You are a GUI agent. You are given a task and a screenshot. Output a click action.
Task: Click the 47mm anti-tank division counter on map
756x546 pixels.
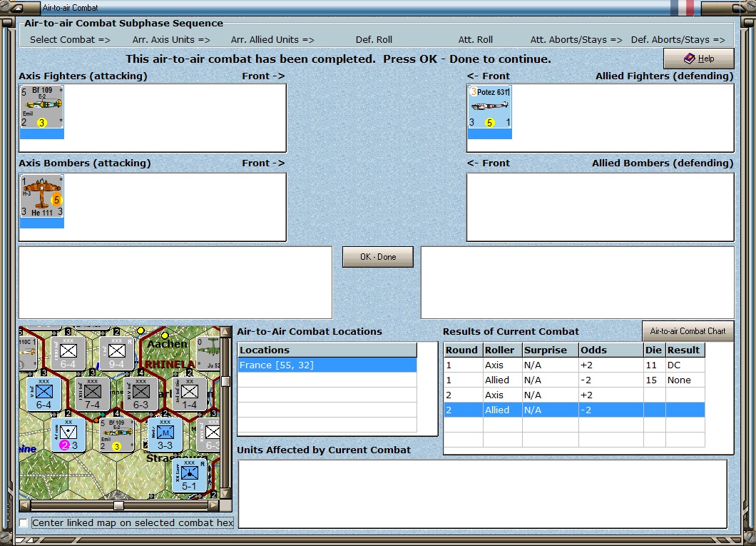click(68, 435)
